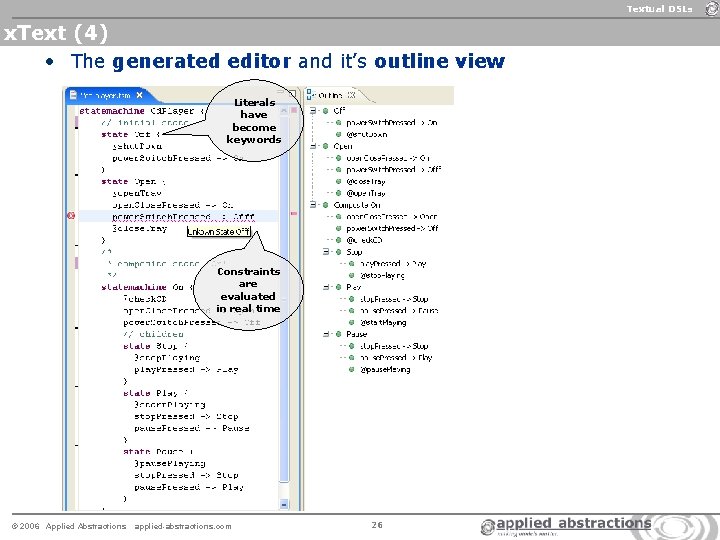720x540 pixels.
Task: Select the .fsm editor tab
Action: [x=107, y=95]
